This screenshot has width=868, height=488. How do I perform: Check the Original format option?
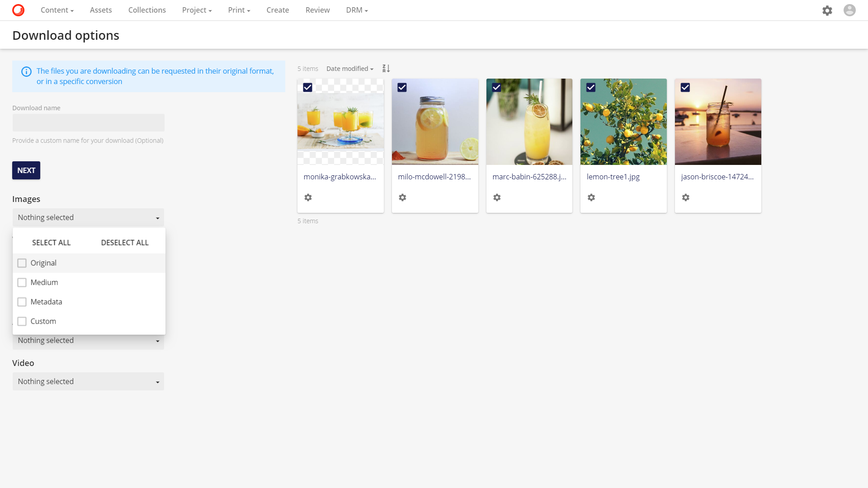pos(22,263)
